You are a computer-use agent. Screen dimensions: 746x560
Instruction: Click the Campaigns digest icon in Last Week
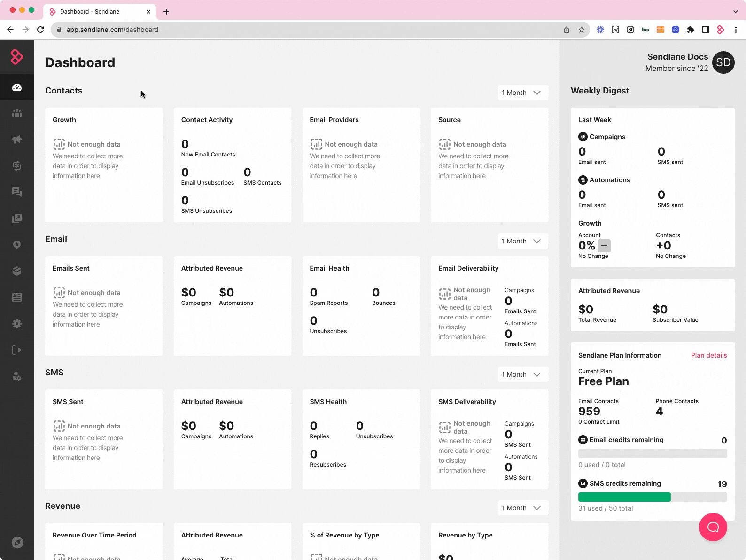[583, 137]
